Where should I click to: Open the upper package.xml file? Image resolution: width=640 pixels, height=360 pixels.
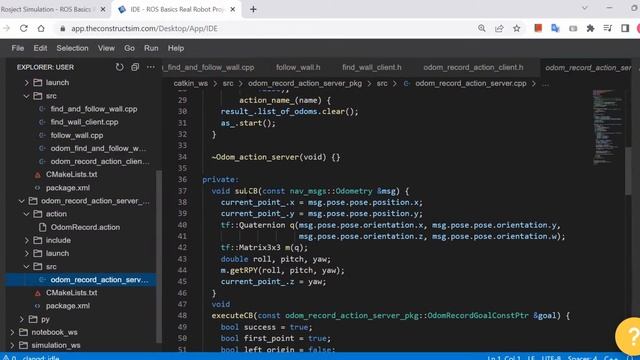pos(68,188)
